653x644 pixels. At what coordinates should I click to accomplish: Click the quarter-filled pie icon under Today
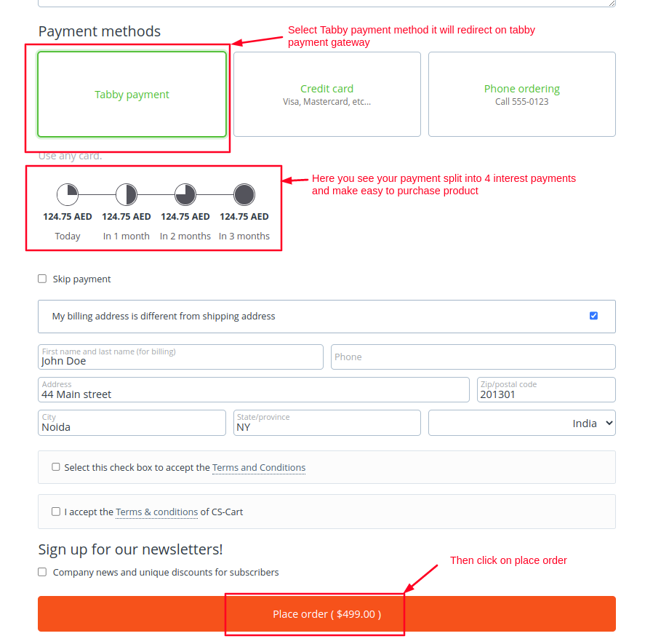coord(68,194)
